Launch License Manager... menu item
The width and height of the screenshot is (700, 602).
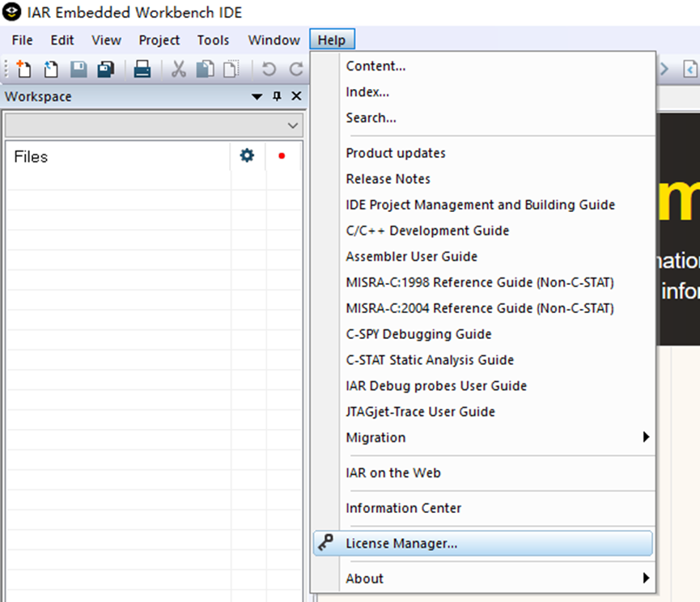[483, 543]
